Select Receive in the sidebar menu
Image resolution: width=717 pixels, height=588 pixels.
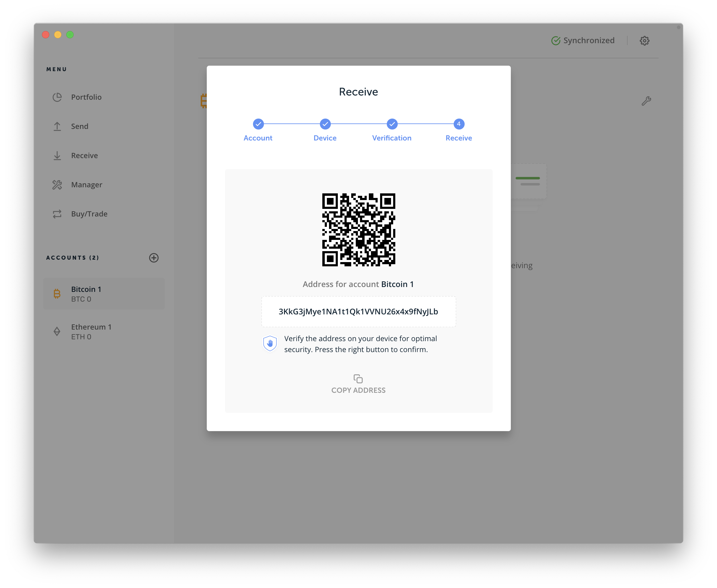pyautogui.click(x=84, y=155)
